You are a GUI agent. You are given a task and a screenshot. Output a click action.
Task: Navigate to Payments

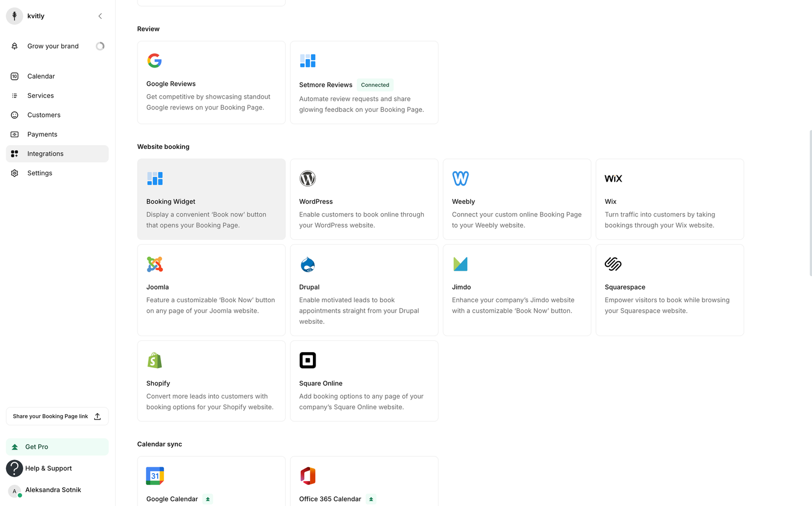tap(58, 135)
